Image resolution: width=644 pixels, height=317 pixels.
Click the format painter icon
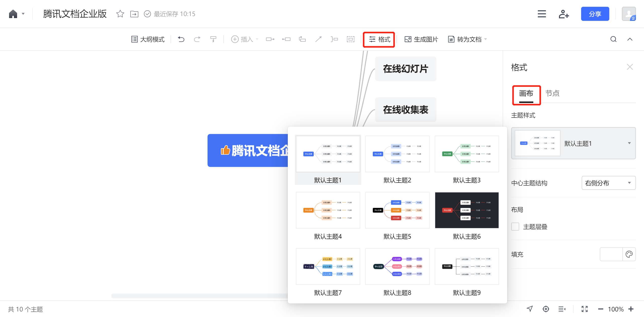tap(213, 39)
